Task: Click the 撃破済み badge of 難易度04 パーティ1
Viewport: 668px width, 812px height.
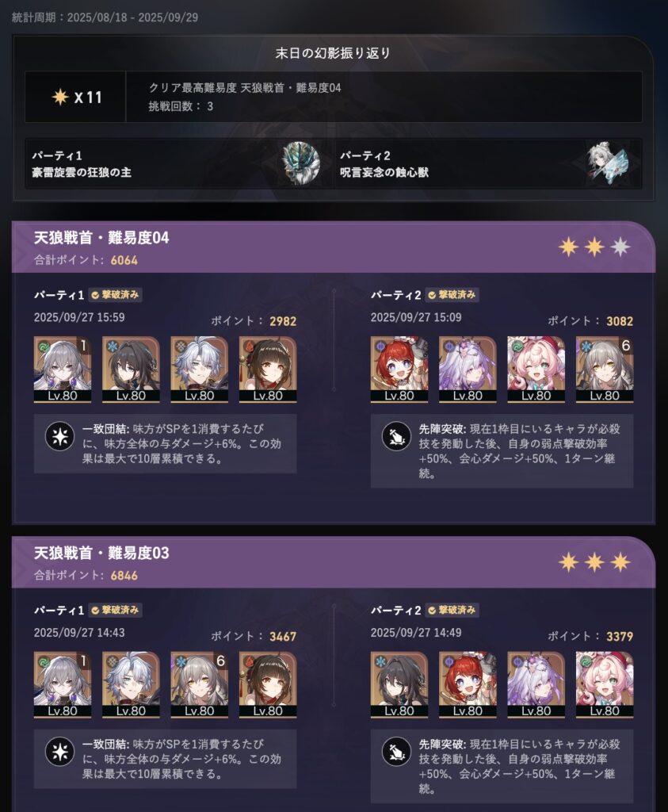Action: click(116, 295)
